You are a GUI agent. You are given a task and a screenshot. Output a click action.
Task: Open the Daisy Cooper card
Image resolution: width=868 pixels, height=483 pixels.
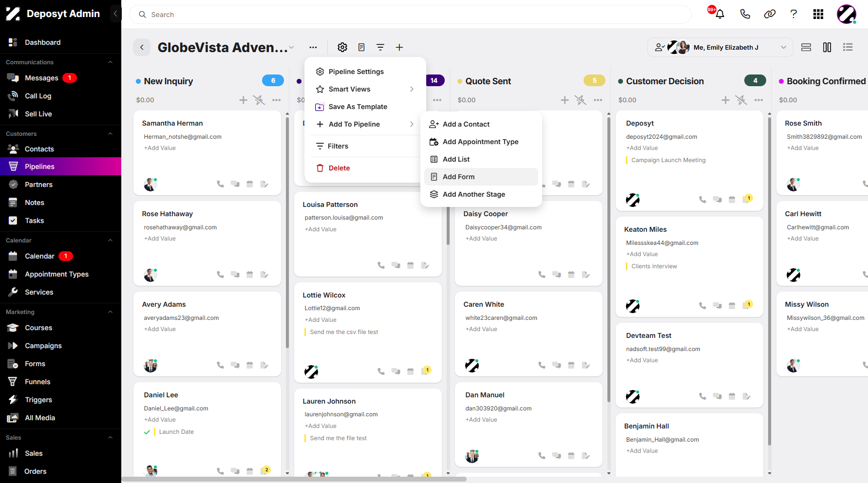(x=528, y=243)
